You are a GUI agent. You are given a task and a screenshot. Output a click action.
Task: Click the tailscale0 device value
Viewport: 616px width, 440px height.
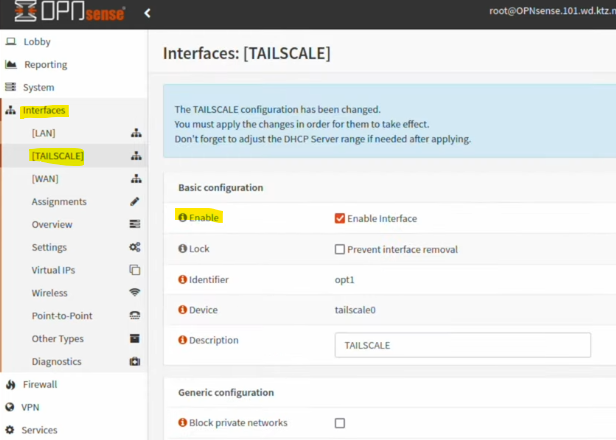[x=355, y=310]
